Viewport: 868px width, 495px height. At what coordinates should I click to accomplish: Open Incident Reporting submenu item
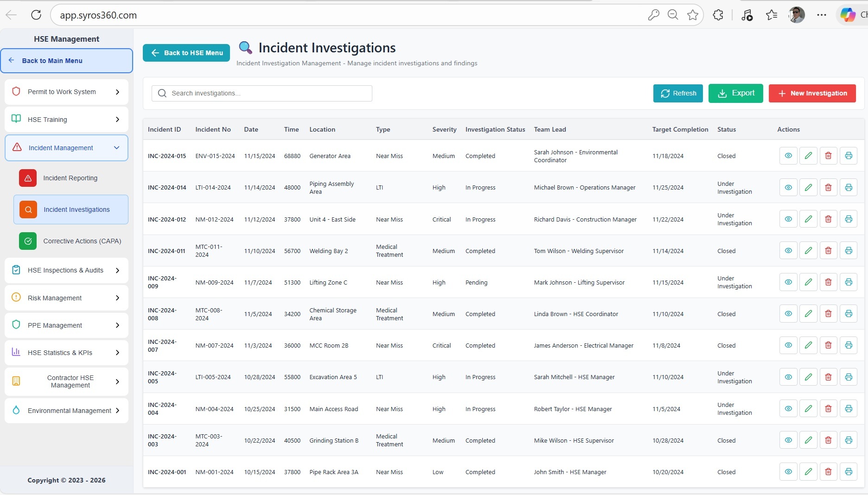(x=70, y=178)
